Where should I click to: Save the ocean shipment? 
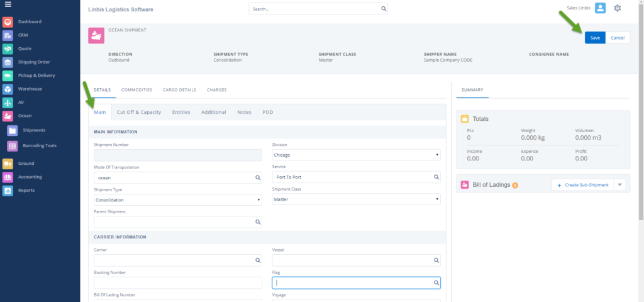tap(595, 38)
